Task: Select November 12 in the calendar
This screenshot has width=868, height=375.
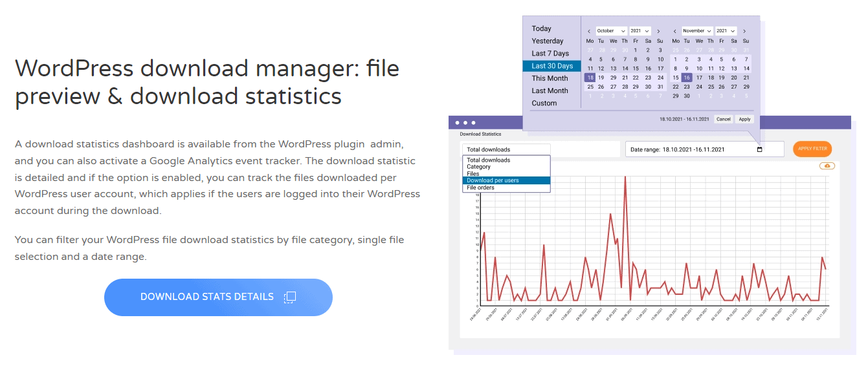Action: [x=723, y=69]
